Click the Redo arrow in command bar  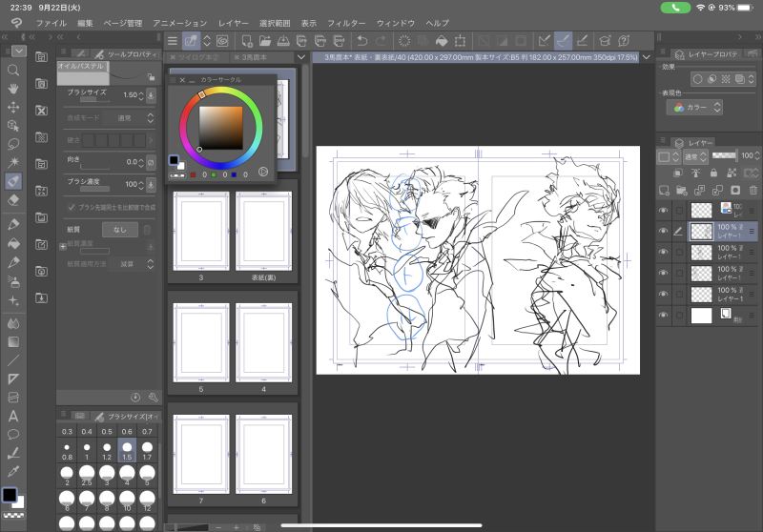point(381,41)
